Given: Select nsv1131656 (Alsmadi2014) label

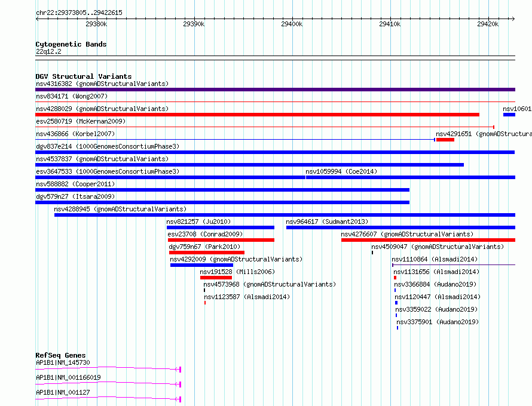Looking at the screenshot, I should point(436,272).
